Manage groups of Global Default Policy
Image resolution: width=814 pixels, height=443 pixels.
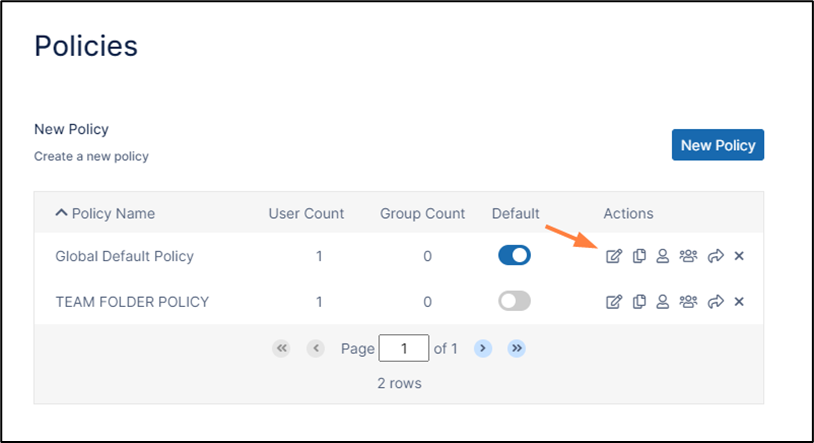coord(688,256)
